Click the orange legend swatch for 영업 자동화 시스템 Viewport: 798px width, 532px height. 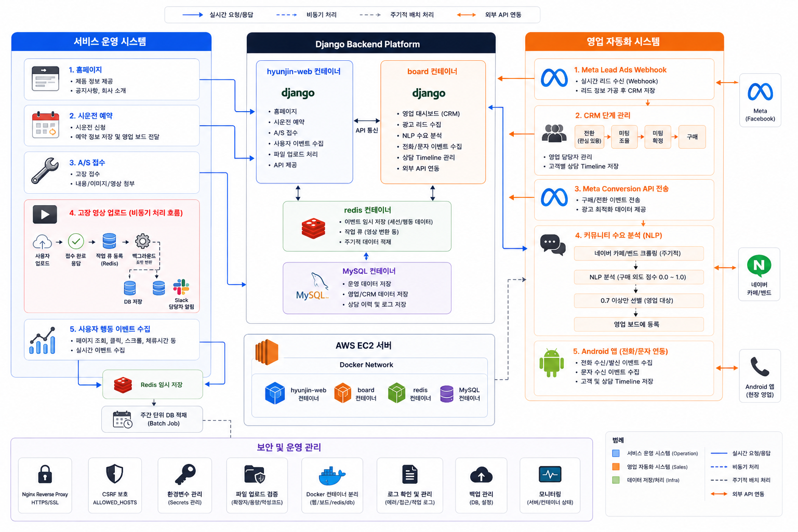coord(616,467)
